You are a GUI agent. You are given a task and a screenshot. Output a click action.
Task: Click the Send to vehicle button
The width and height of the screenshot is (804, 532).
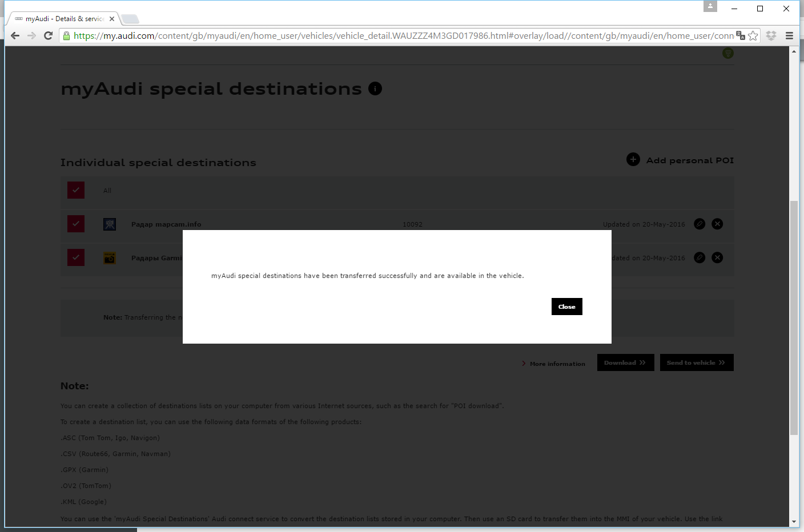(x=697, y=362)
